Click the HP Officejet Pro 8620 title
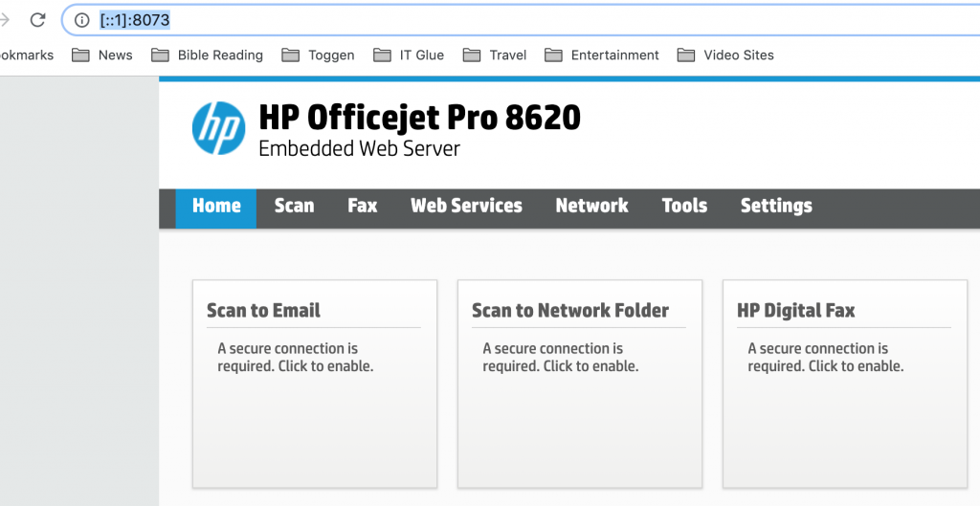Viewport: 980px width, 506px height. (420, 118)
